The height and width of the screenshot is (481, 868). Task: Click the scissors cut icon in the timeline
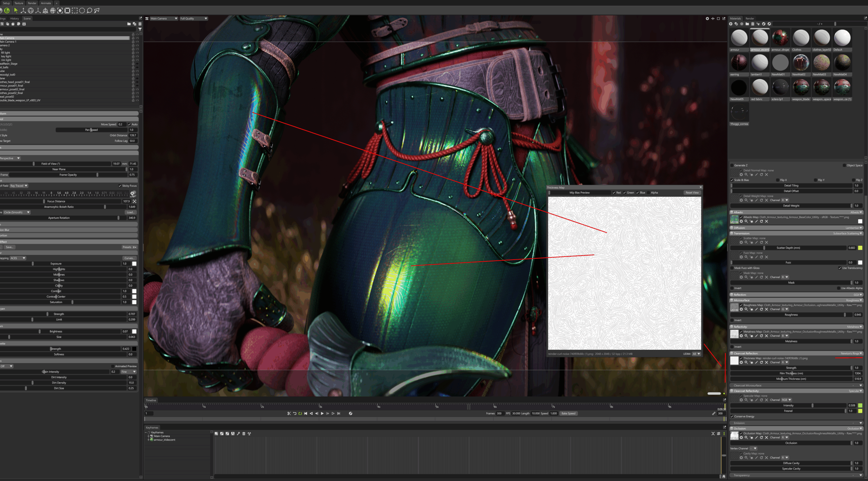tap(289, 414)
